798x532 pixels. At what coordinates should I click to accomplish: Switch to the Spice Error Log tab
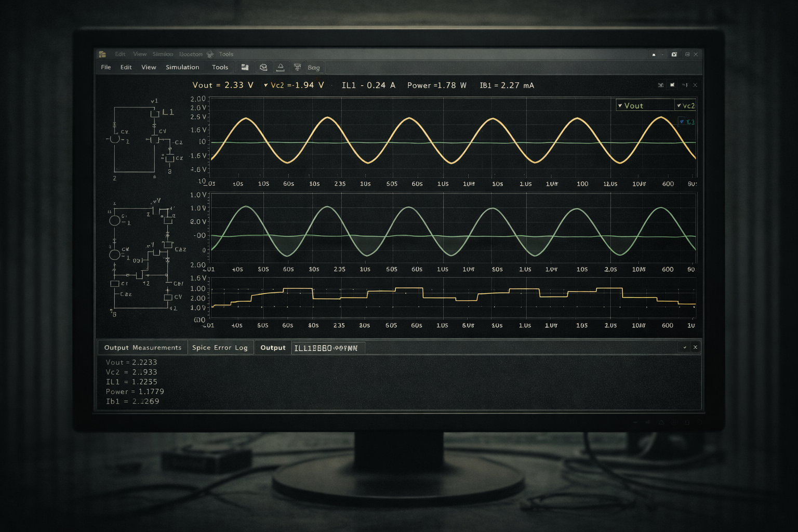click(220, 348)
